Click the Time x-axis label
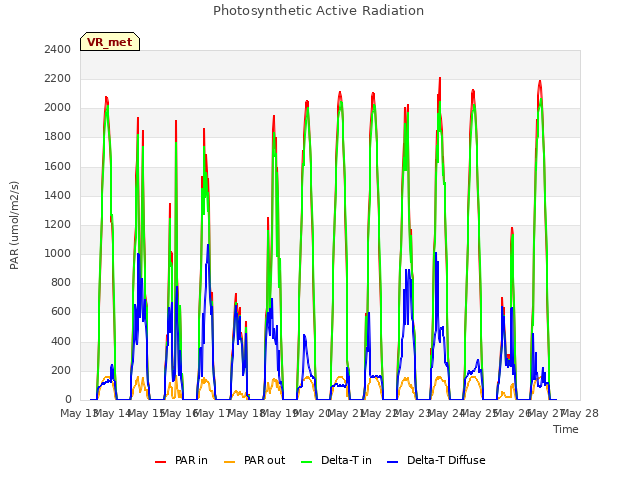The image size is (640, 480). 566,429
